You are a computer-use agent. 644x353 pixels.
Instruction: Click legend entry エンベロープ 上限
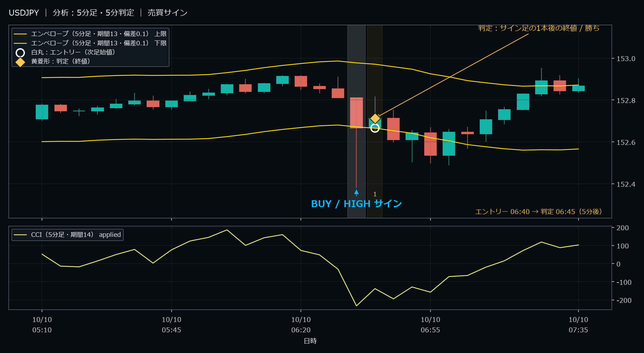coord(90,34)
